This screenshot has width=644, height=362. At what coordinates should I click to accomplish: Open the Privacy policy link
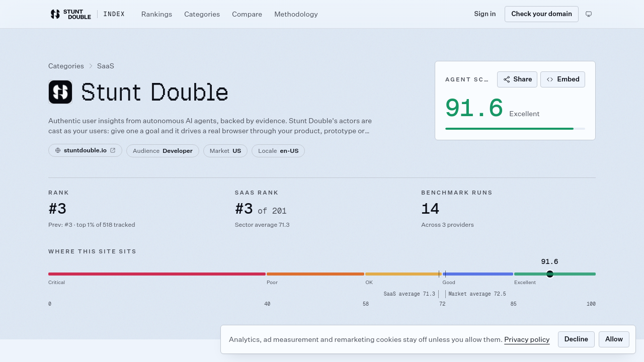pyautogui.click(x=527, y=340)
